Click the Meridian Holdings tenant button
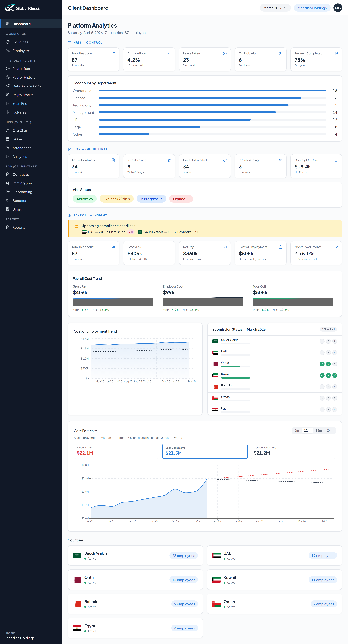 (x=312, y=8)
